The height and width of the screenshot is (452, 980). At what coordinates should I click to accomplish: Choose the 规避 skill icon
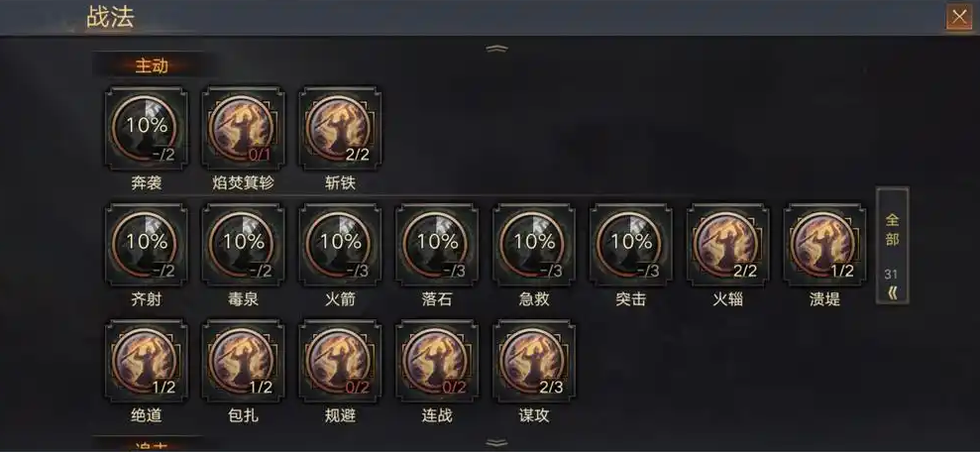click(340, 362)
